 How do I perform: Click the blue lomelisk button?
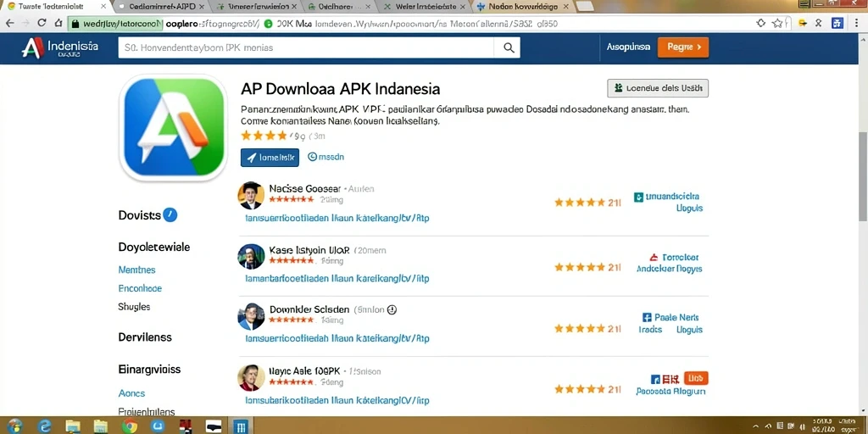click(270, 157)
